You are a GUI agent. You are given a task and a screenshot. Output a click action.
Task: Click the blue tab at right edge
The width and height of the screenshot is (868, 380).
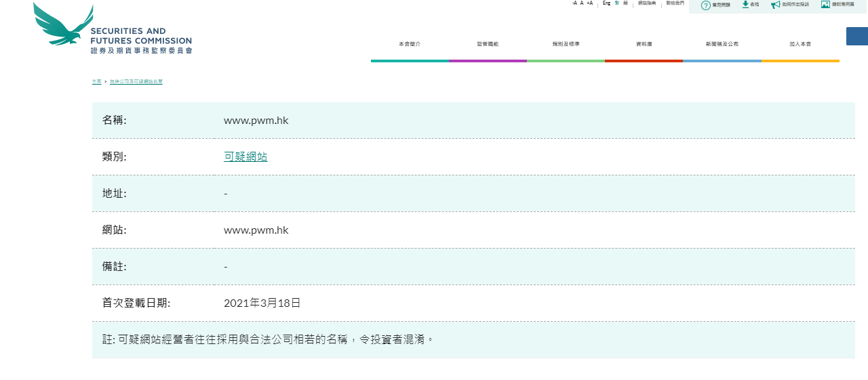(856, 37)
